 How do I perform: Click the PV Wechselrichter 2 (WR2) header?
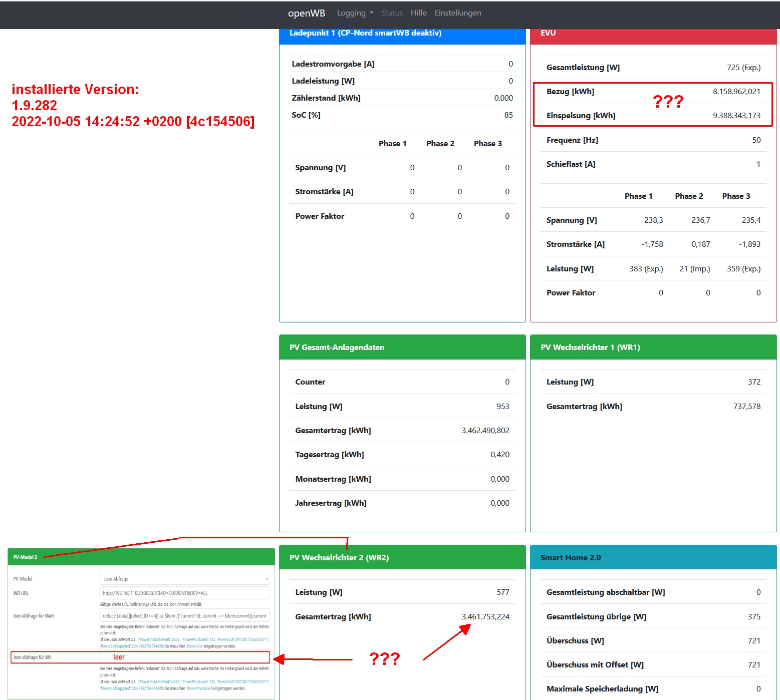coord(402,558)
